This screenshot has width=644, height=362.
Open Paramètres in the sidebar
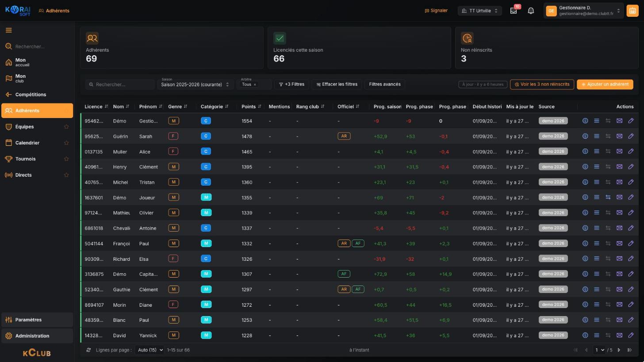(37, 320)
